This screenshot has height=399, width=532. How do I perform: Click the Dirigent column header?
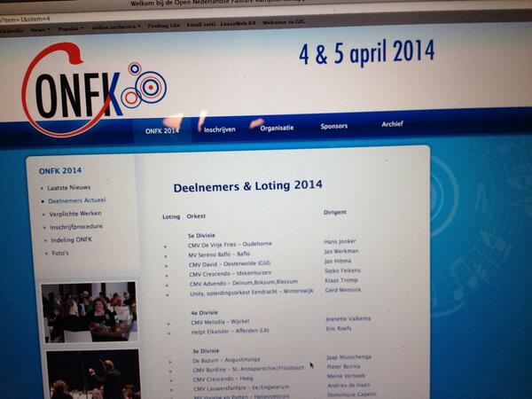coord(335,213)
